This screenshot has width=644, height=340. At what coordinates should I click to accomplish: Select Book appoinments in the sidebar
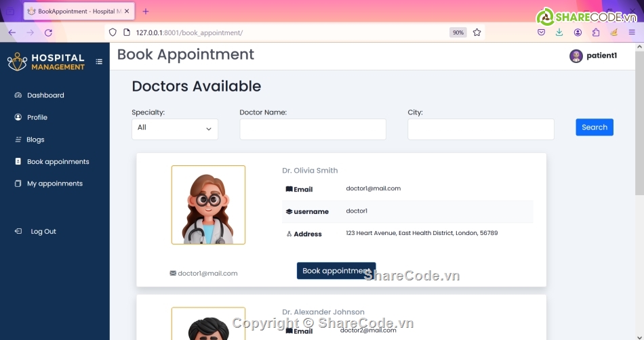(x=58, y=162)
